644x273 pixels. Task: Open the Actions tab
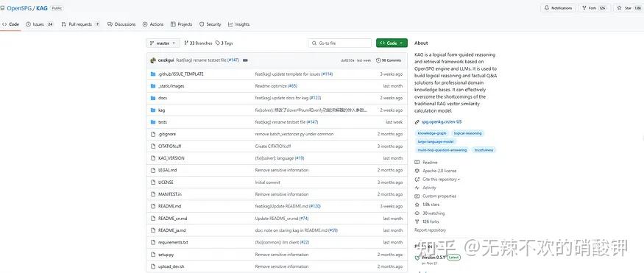153,24
